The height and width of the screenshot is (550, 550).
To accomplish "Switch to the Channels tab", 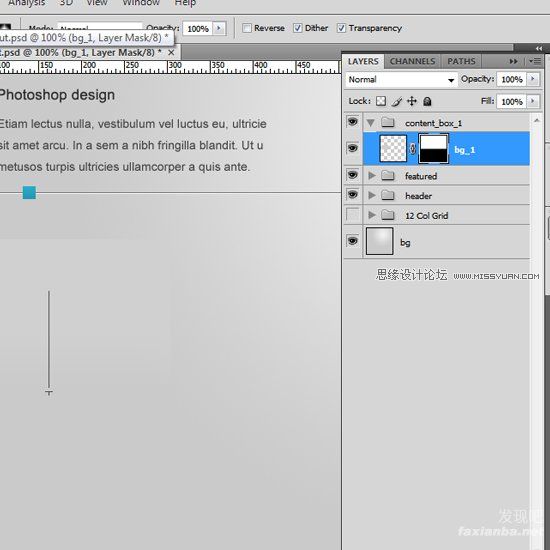I will point(412,61).
